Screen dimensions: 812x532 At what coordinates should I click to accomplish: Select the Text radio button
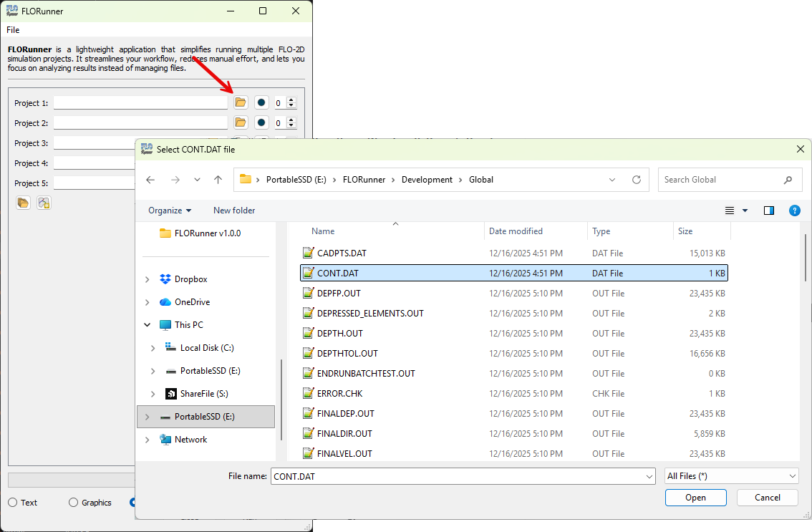pyautogui.click(x=13, y=503)
